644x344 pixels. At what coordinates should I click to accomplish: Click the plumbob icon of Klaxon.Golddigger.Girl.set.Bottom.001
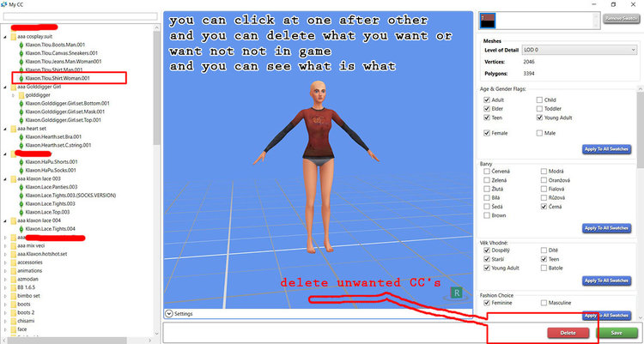(21, 104)
